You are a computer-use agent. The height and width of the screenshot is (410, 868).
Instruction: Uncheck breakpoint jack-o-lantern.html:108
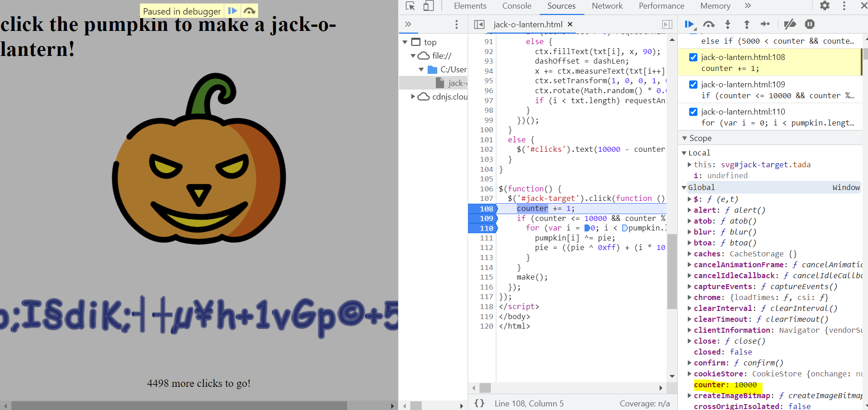point(693,57)
